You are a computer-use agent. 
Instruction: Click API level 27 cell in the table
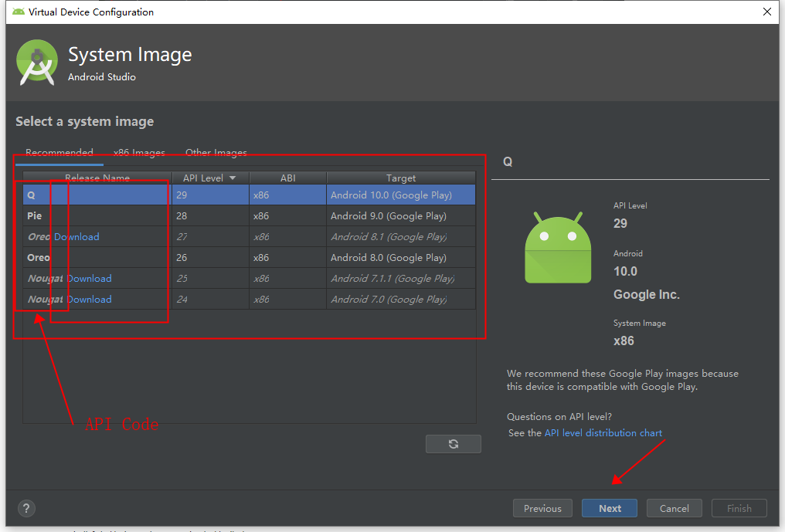[210, 237]
